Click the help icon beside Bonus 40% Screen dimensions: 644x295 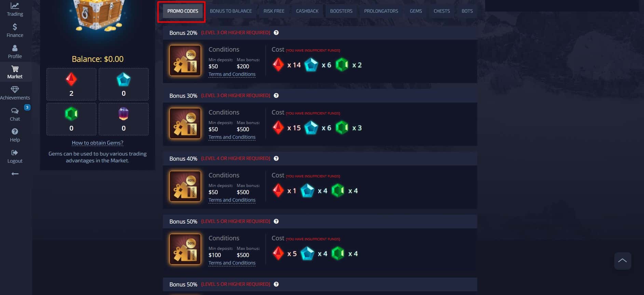(x=276, y=159)
